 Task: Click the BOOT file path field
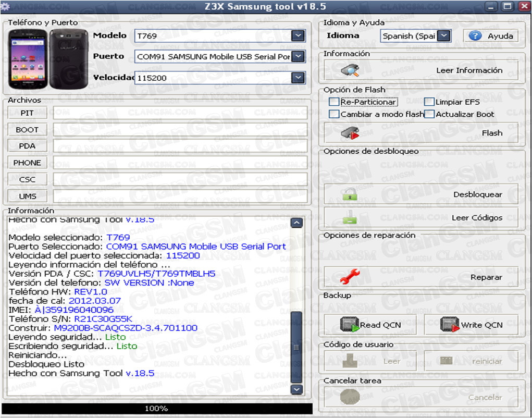point(180,130)
